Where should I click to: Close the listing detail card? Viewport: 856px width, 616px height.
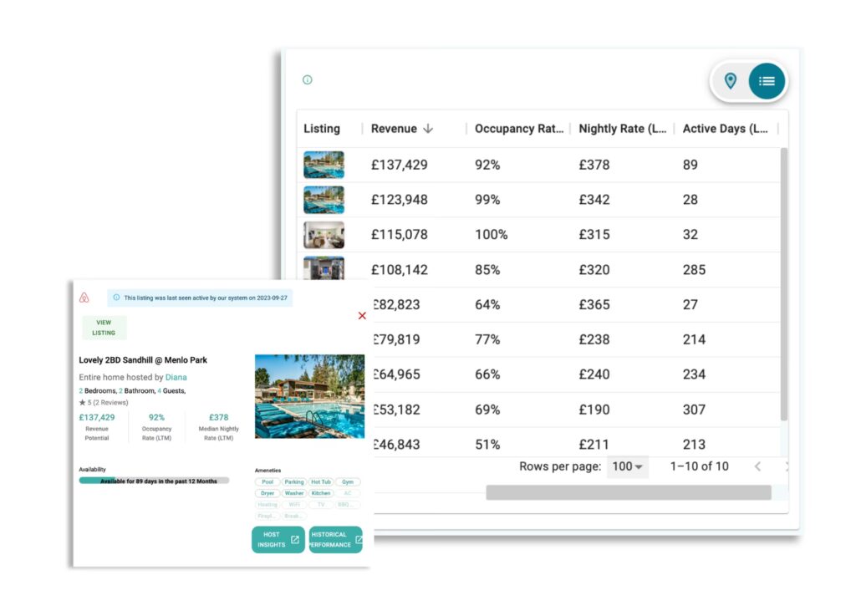click(x=362, y=316)
